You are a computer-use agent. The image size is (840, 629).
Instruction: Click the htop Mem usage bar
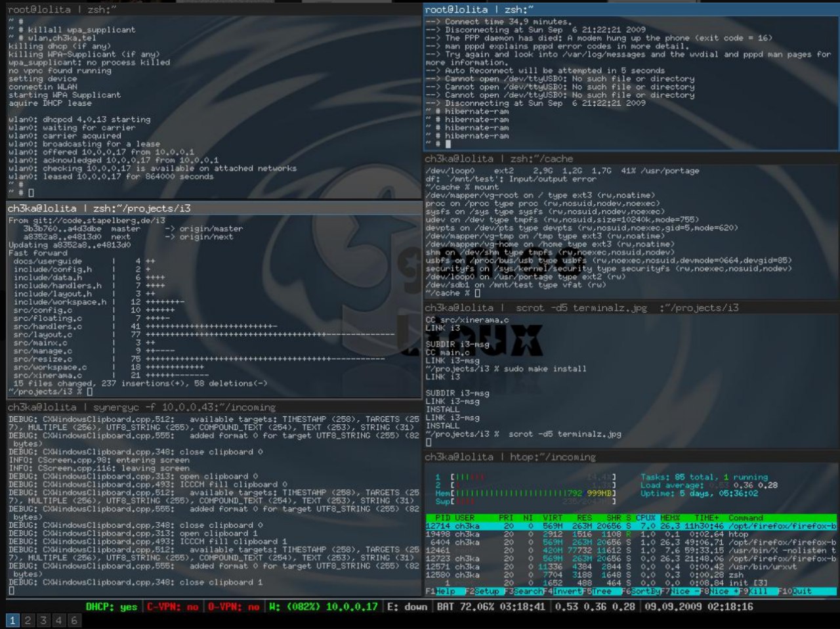(525, 493)
